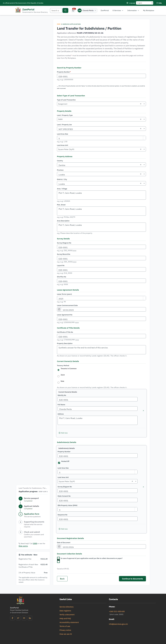Go to step 3 Application form
Screen dimensions: 166x644
point(32,514)
